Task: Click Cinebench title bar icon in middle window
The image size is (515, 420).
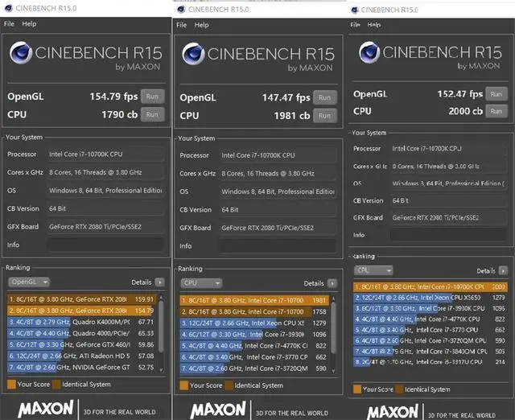Action: coord(181,9)
